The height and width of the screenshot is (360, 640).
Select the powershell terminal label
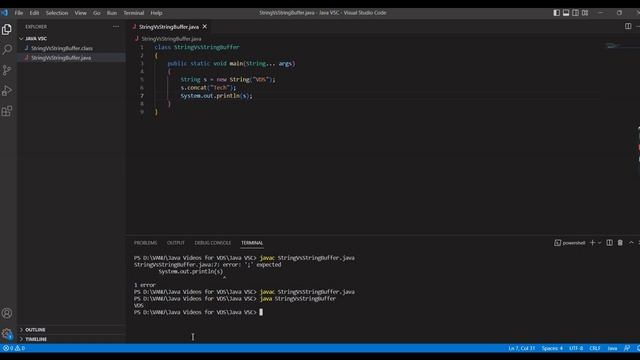point(570,243)
